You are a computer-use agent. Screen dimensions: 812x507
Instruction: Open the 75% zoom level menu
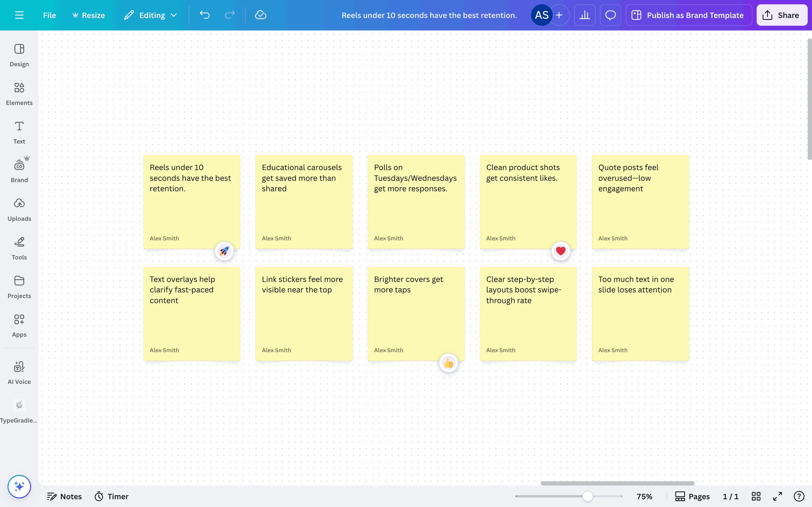point(644,496)
